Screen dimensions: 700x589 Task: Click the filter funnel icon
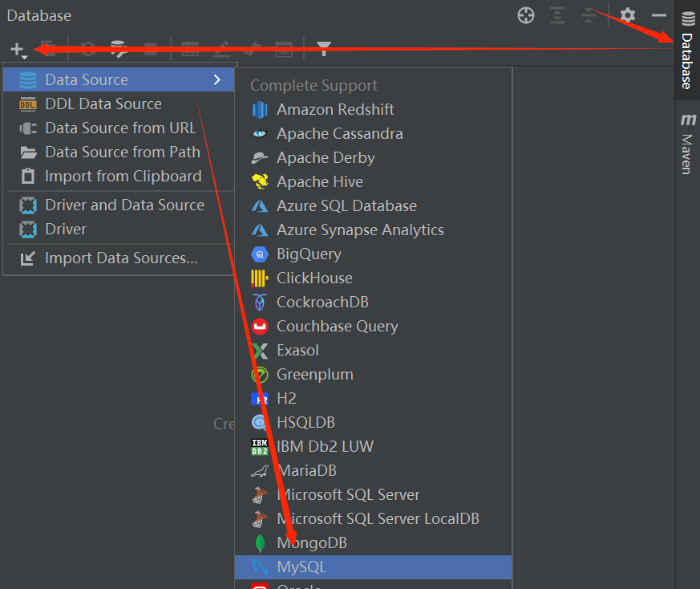(x=324, y=49)
